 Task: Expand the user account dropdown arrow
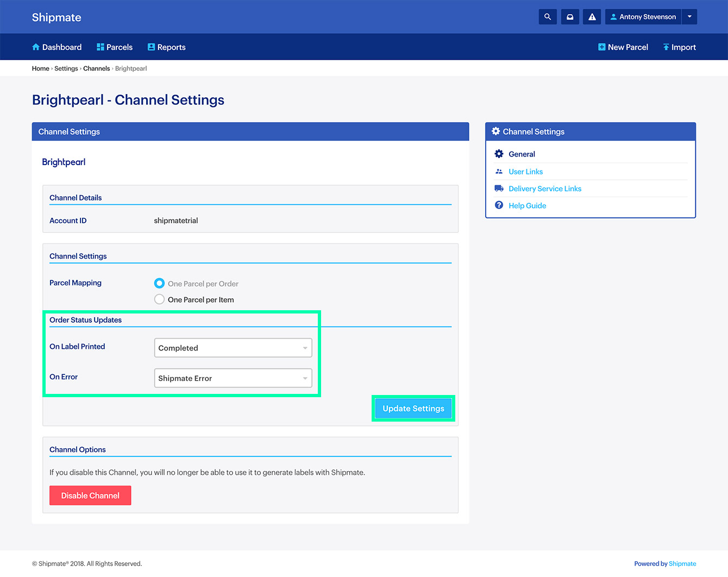(689, 17)
